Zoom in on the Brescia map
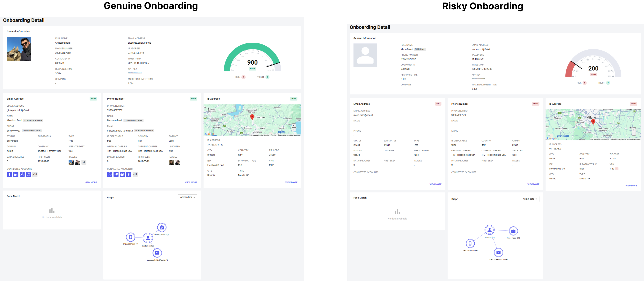Viewport: 644px width, 281px height. click(x=294, y=126)
